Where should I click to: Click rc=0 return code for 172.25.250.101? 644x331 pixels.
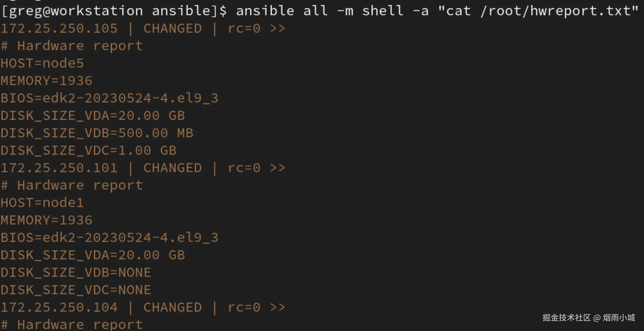[244, 168]
